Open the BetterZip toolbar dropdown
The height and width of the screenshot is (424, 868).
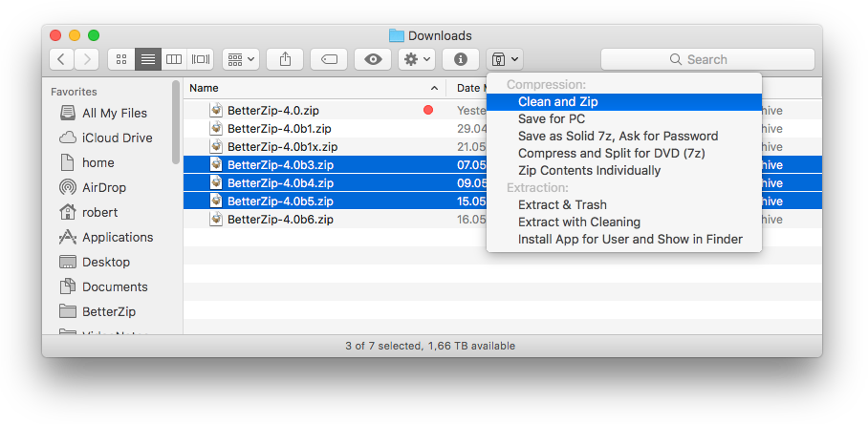click(505, 59)
